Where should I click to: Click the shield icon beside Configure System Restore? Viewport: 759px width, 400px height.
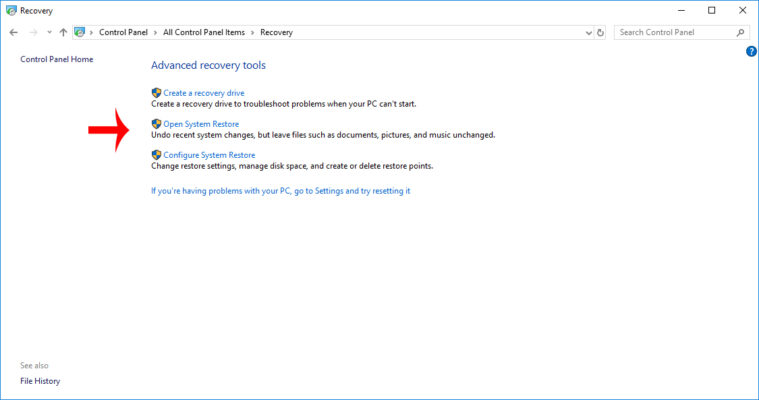[x=156, y=155]
